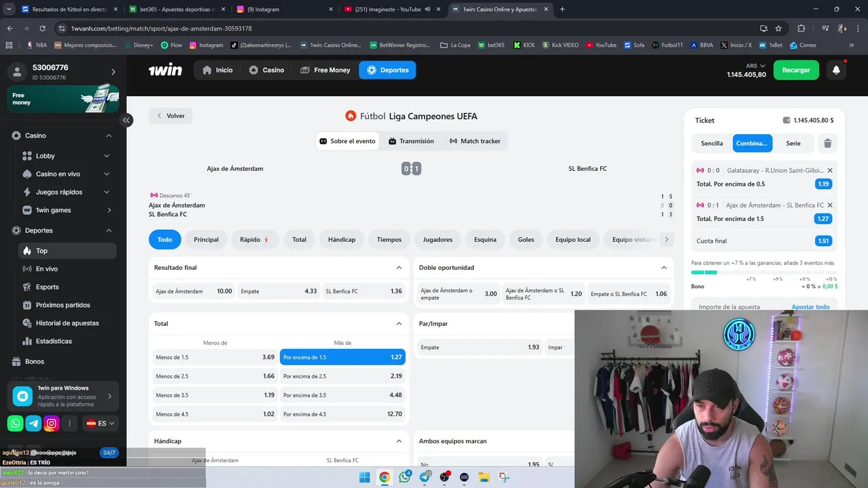The height and width of the screenshot is (488, 868).
Task: Collapse Resultado final section
Action: [399, 268]
